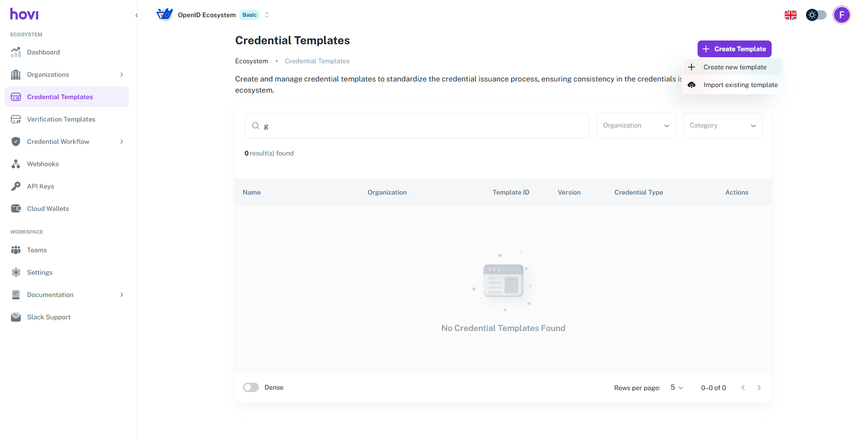The width and height of the screenshot is (868, 439).
Task: Open the language selector flag icon
Action: 790,15
